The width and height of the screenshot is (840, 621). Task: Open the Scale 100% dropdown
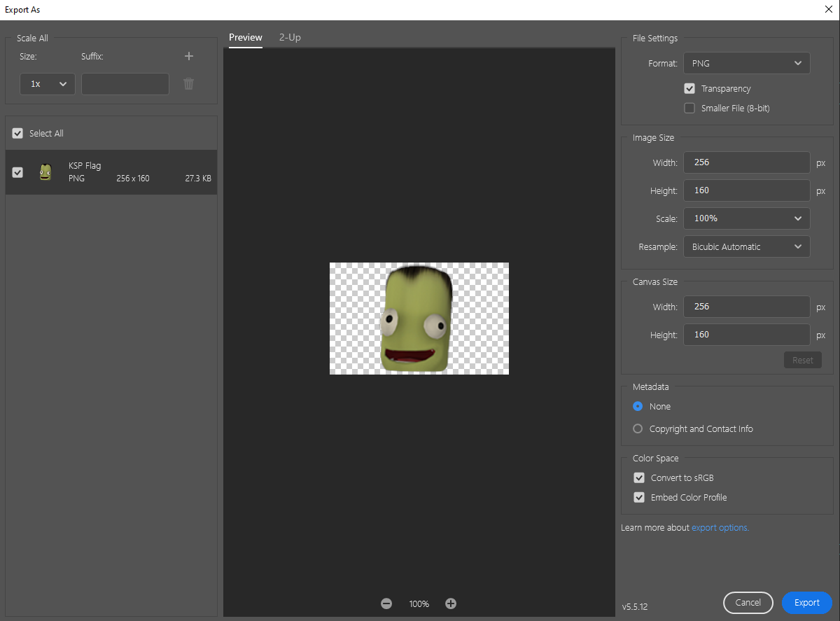[747, 218]
